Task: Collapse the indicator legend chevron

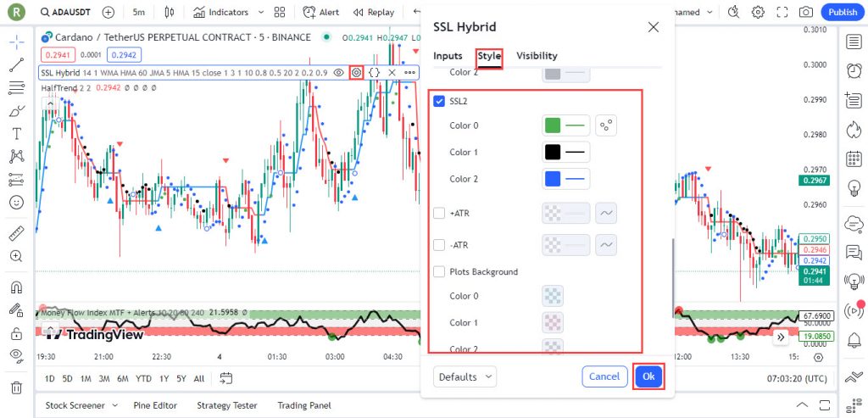Action: 50,103
